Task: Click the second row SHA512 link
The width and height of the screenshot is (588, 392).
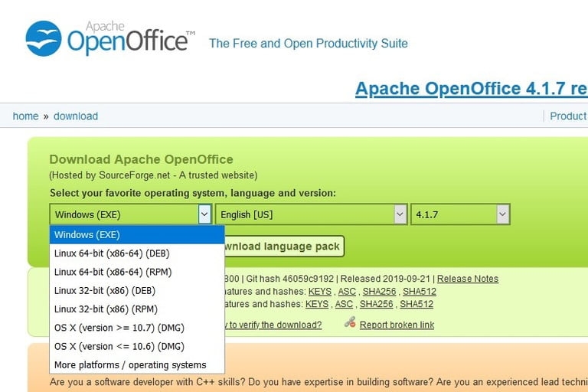Action: [416, 304]
